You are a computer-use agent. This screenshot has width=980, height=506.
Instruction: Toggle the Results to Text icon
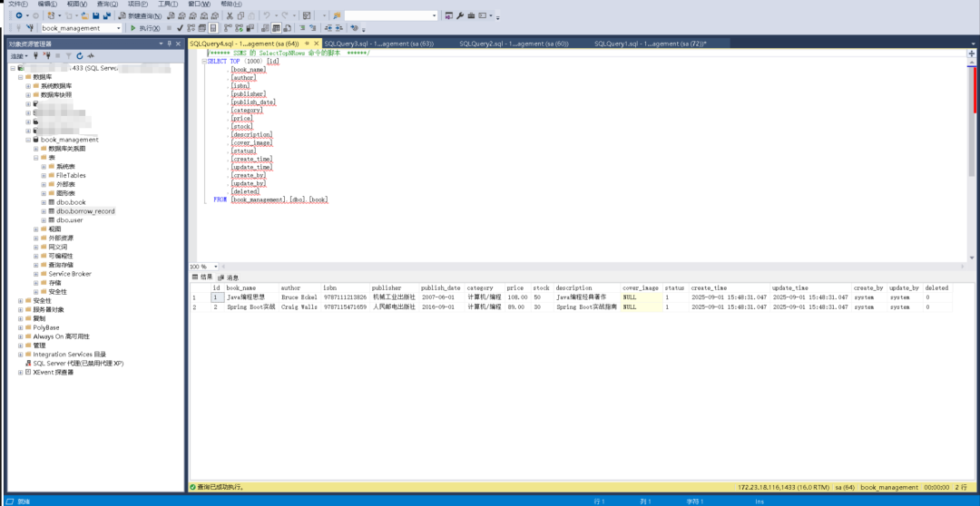point(264,28)
